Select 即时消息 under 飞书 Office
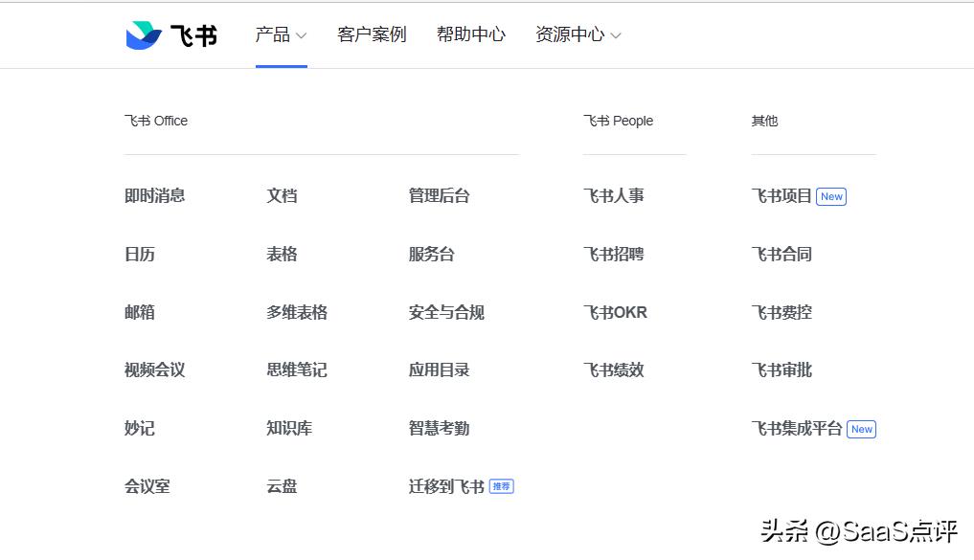 [153, 195]
